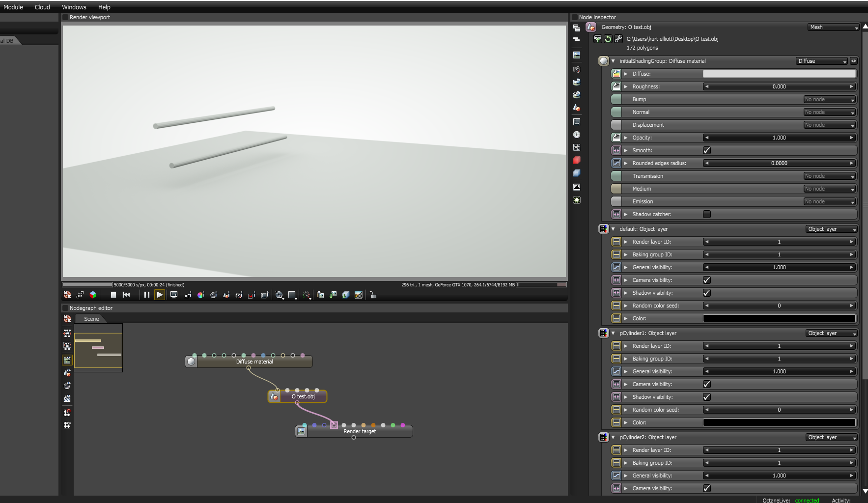Viewport: 868px width, 503px height.
Task: Click the nodegraph minimap thumbnail
Action: pos(98,348)
